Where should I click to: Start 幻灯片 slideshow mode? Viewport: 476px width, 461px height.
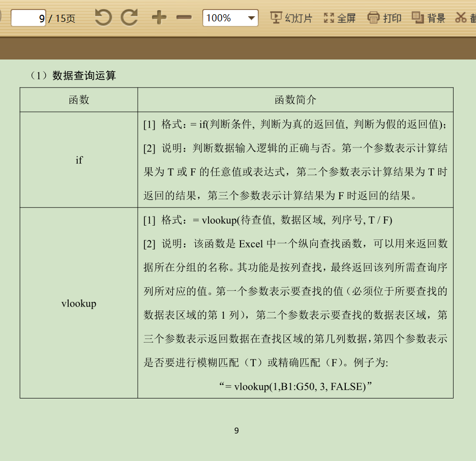coord(291,18)
